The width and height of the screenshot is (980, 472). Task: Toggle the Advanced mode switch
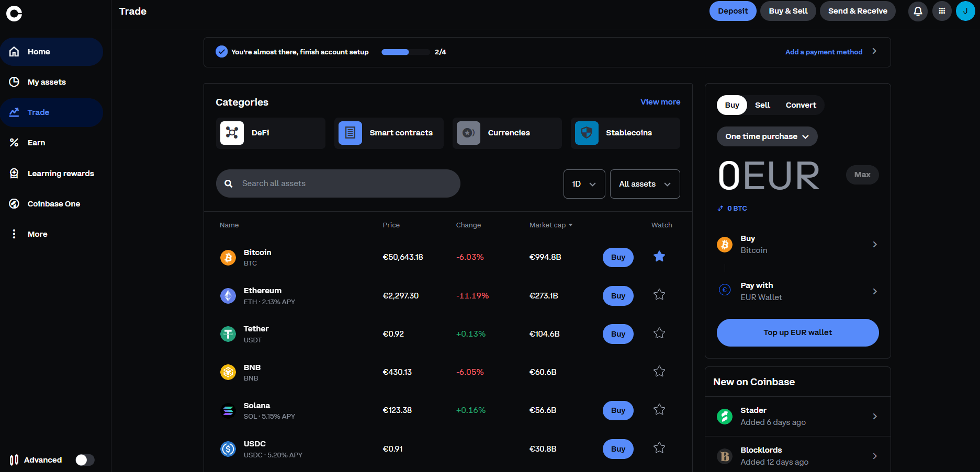[x=85, y=460]
